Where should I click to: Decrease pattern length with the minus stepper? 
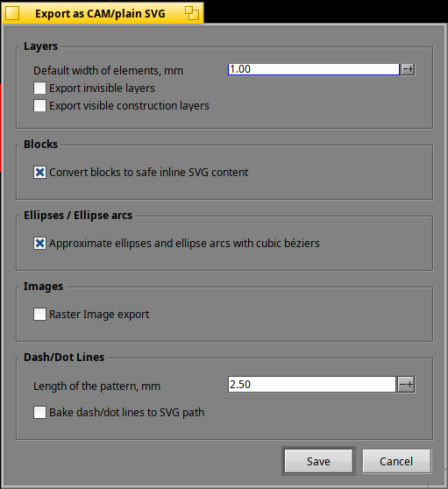tap(402, 385)
